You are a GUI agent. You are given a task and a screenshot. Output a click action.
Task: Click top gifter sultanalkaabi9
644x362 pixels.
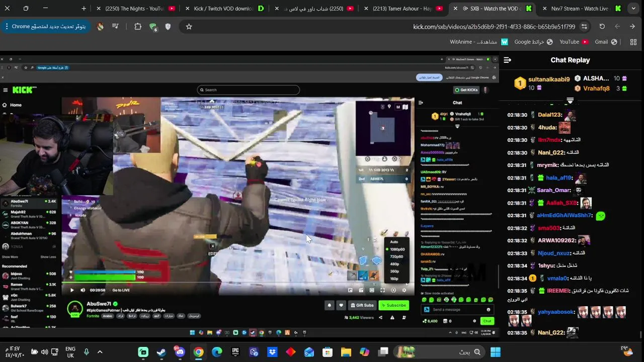(x=549, y=79)
